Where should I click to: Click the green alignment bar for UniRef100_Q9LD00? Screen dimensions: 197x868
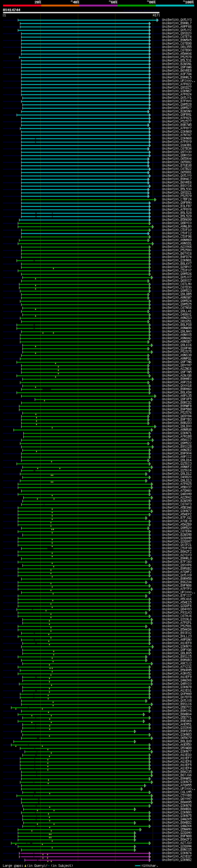(x=89, y=426)
